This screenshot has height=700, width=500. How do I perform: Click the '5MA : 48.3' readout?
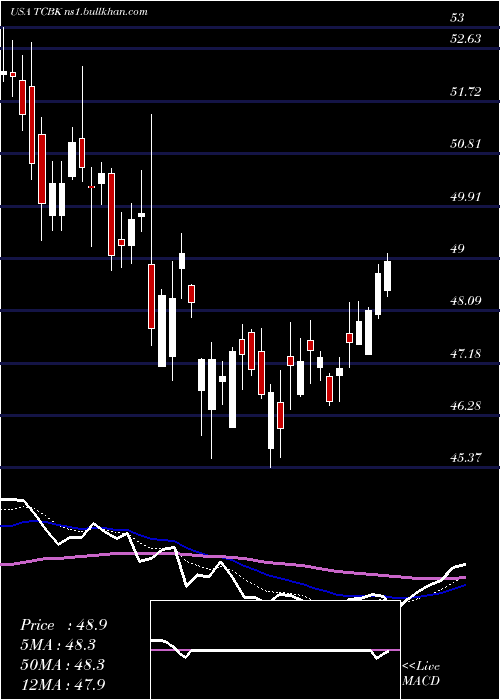[59, 645]
